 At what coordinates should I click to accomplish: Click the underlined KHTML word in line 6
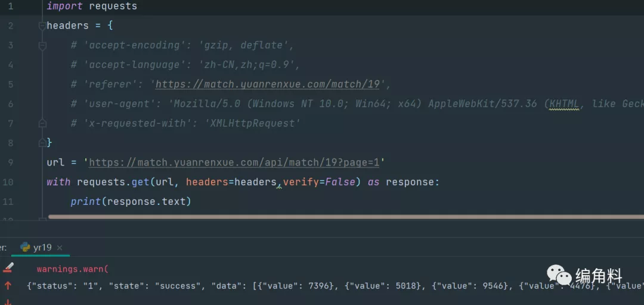pos(564,104)
